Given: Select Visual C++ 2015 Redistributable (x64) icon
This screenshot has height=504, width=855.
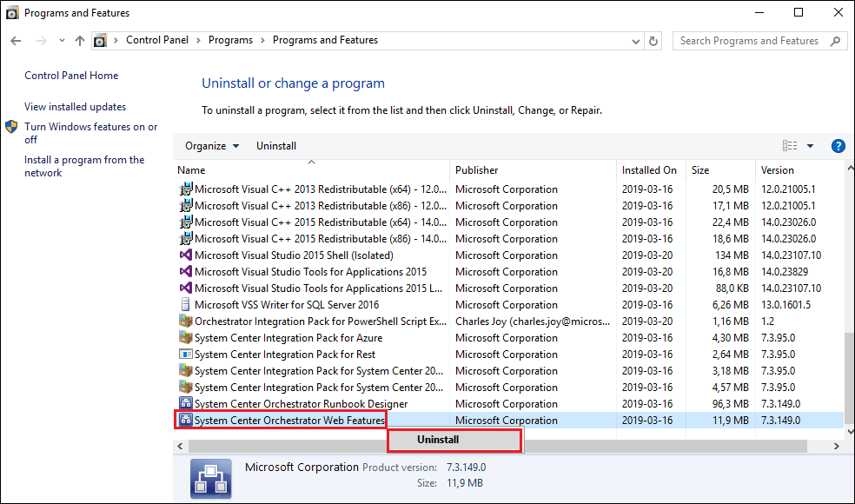Looking at the screenshot, I should [186, 222].
